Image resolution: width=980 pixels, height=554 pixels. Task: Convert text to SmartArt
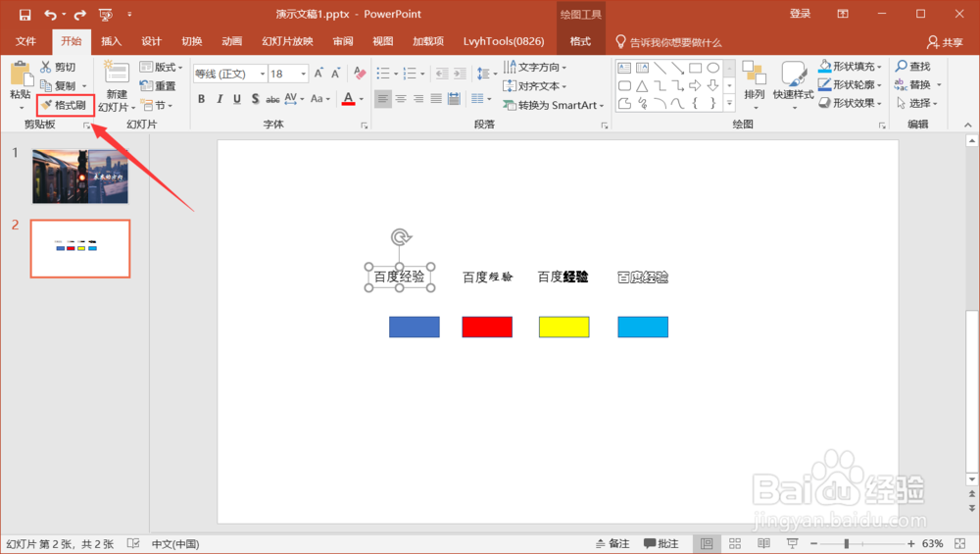(554, 105)
